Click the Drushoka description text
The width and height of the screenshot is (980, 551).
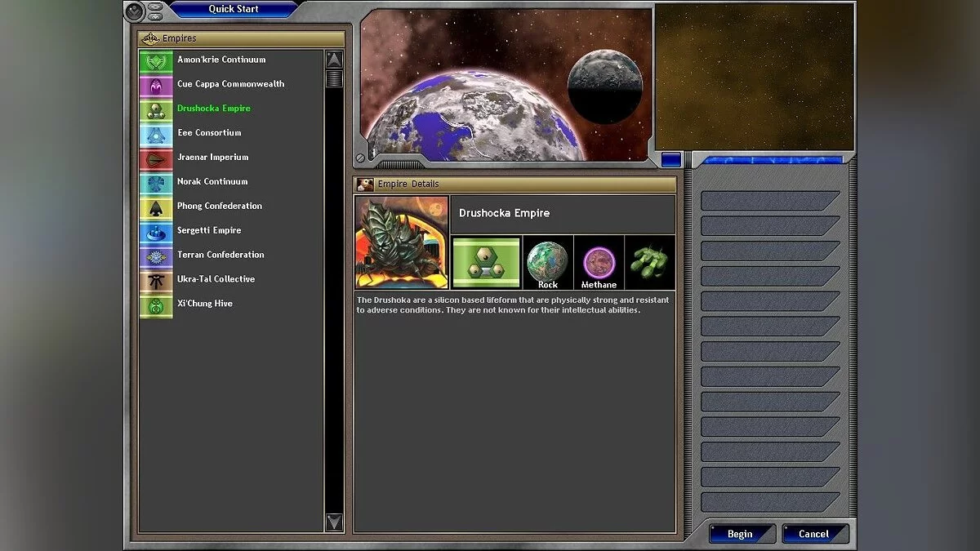point(513,305)
